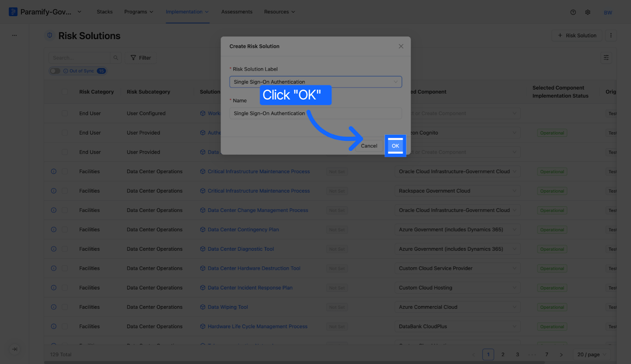Check the Data Center Contingency Plan row checkbox

coord(65,230)
